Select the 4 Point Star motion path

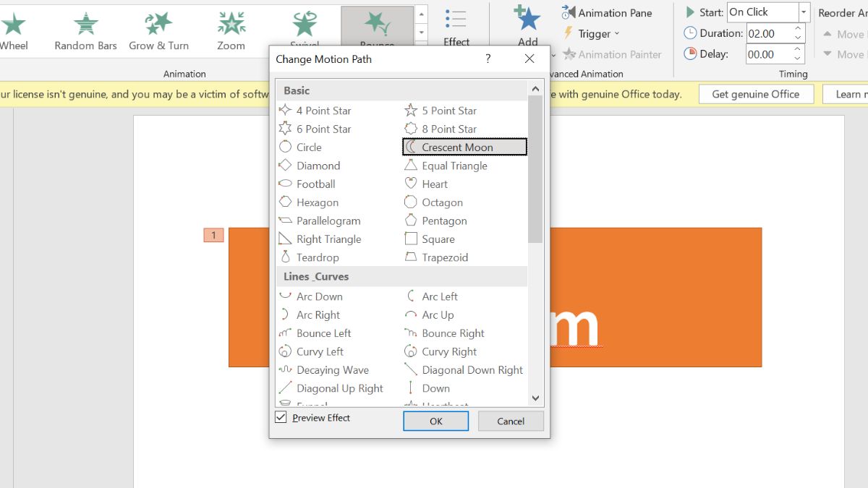[315, 111]
